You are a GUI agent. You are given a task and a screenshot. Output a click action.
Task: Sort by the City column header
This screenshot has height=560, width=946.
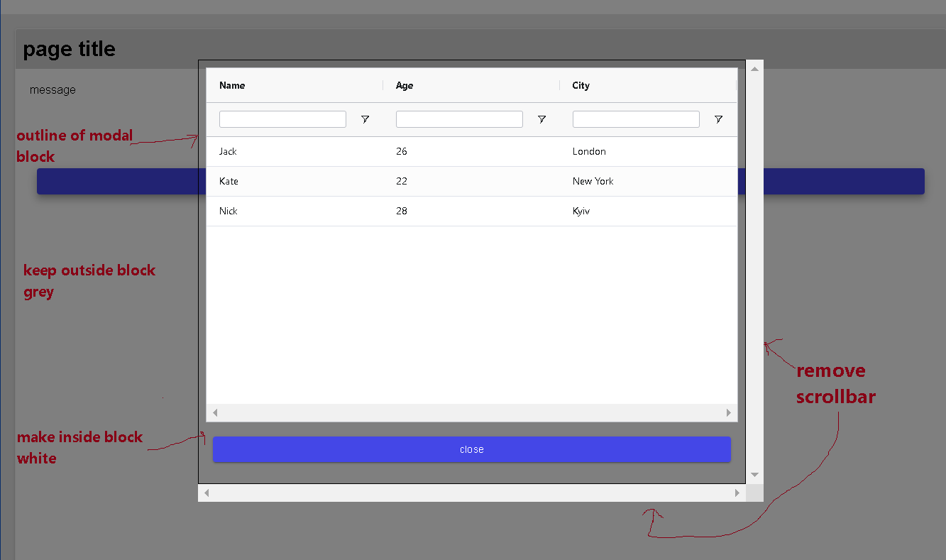click(648, 85)
